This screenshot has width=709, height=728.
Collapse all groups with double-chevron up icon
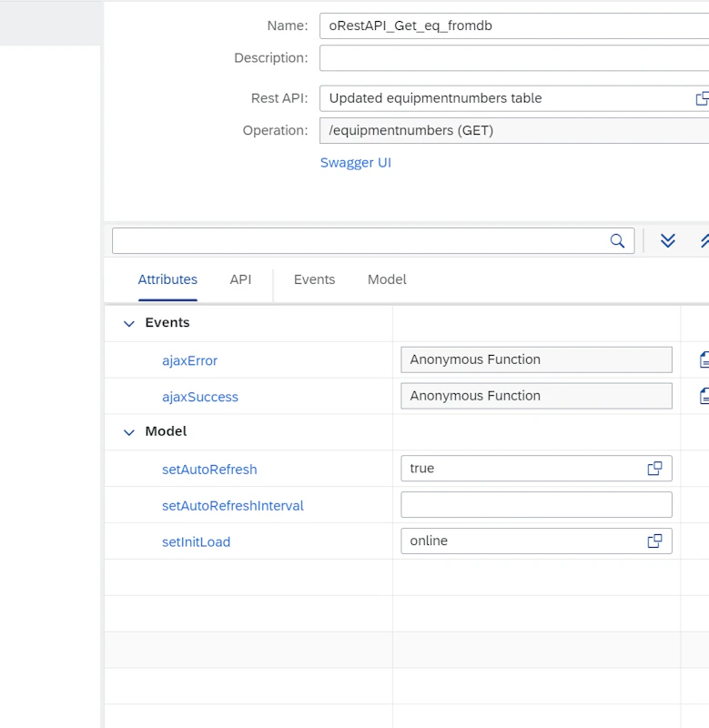(x=704, y=240)
